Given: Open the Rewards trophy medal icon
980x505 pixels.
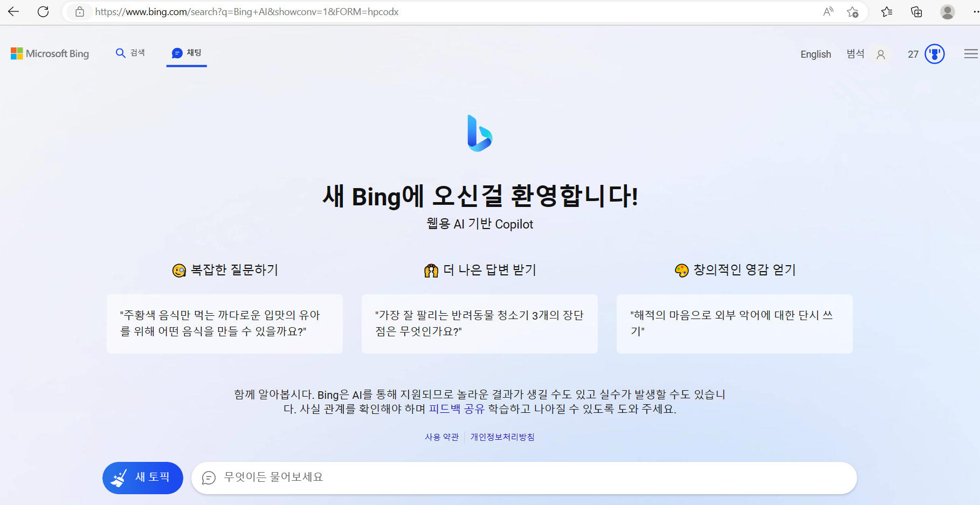Looking at the screenshot, I should pos(935,54).
